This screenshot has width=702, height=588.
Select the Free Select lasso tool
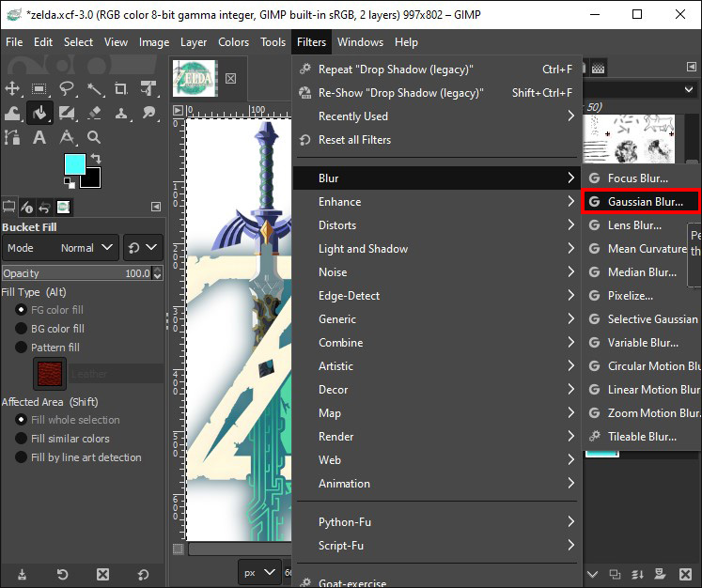(67, 89)
